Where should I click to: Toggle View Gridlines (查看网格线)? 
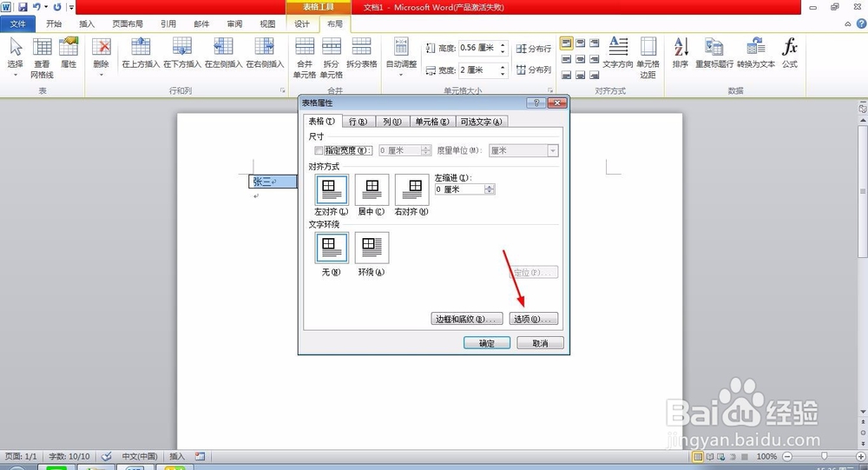point(42,58)
